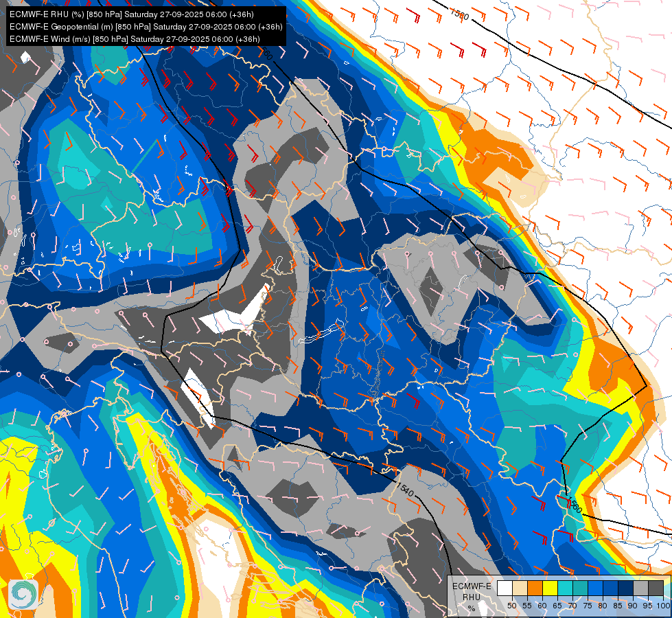Click the legend value label 65
Screen dimensions: 672x618
point(557,606)
